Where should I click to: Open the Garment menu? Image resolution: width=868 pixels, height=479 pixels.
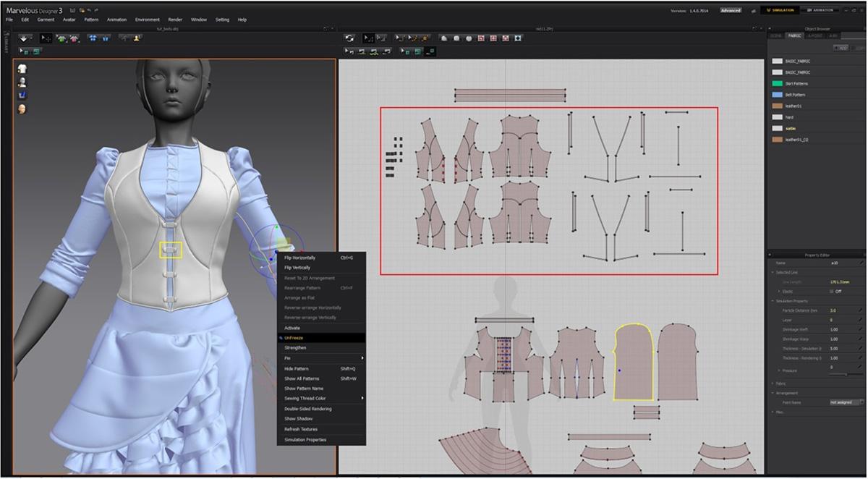click(x=44, y=20)
